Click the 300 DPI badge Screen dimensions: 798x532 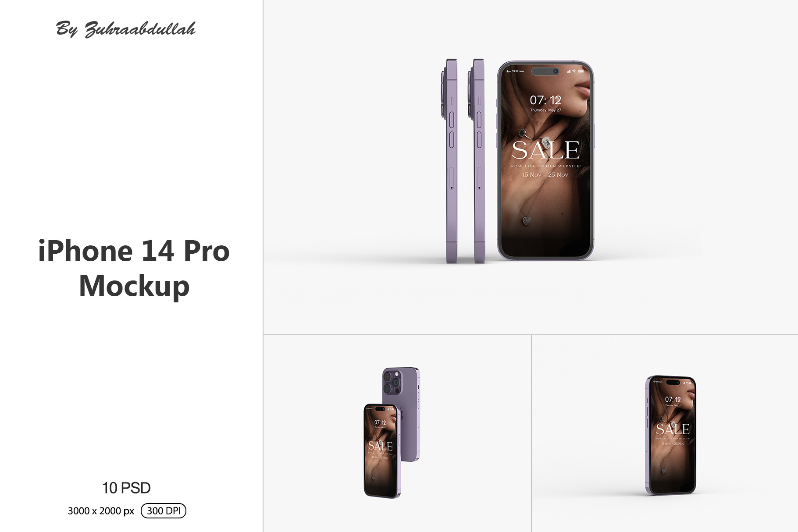[164, 511]
